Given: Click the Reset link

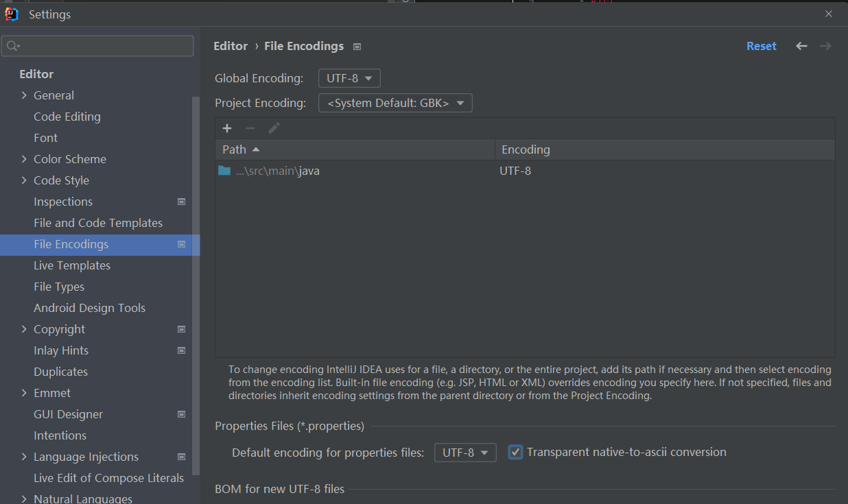Looking at the screenshot, I should [762, 46].
